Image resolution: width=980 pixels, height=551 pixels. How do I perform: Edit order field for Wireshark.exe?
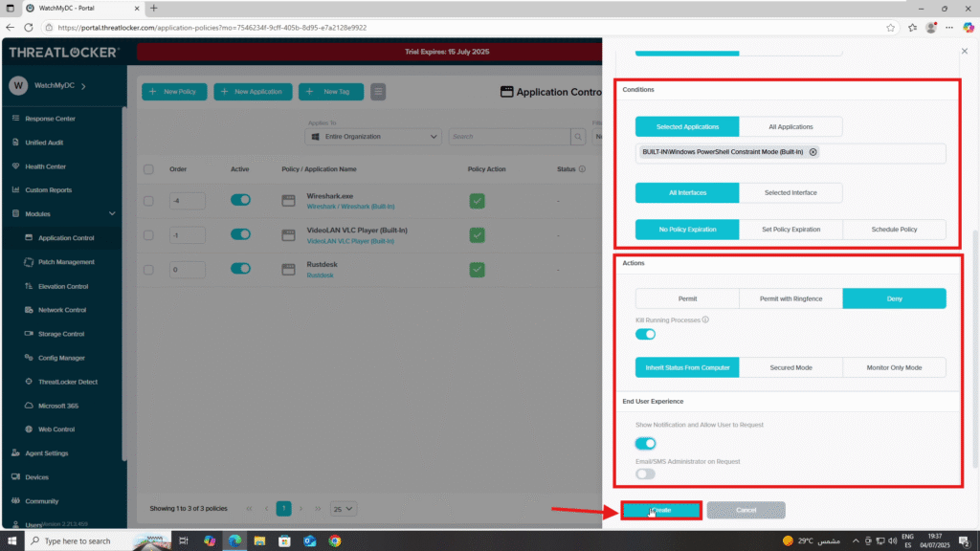(x=187, y=201)
